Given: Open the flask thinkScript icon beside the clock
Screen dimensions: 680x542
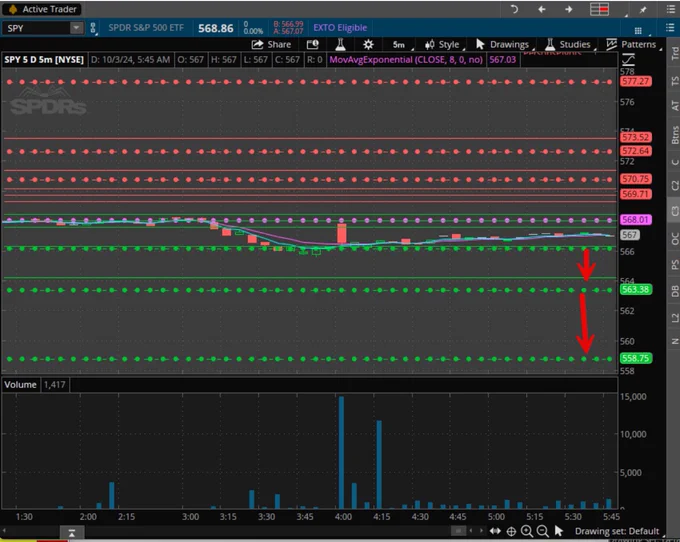Looking at the screenshot, I should (340, 44).
